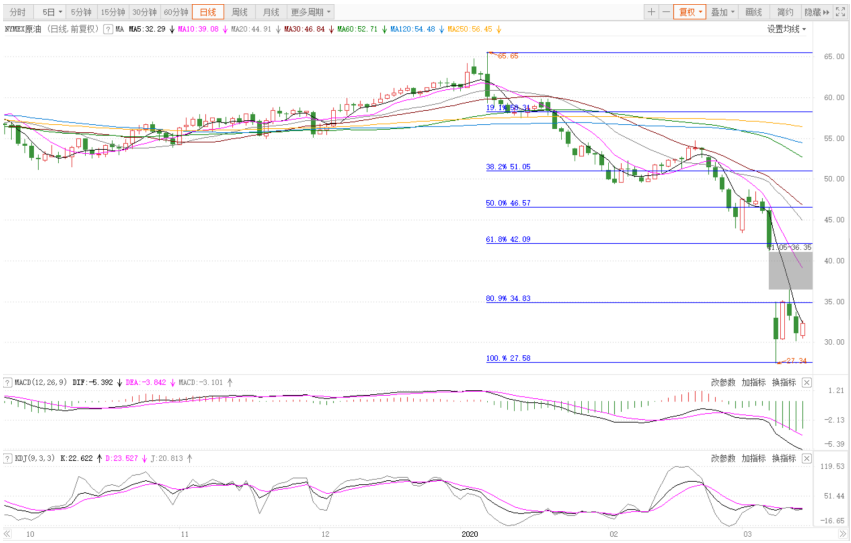The width and height of the screenshot is (851, 543).
Task: Click 2020 marker on time axis
Action: (469, 534)
